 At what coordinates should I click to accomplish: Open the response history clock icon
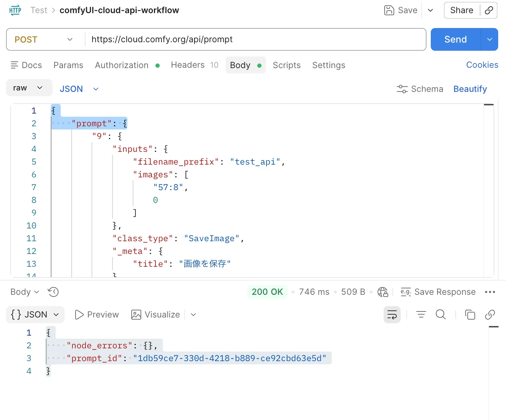click(x=53, y=292)
